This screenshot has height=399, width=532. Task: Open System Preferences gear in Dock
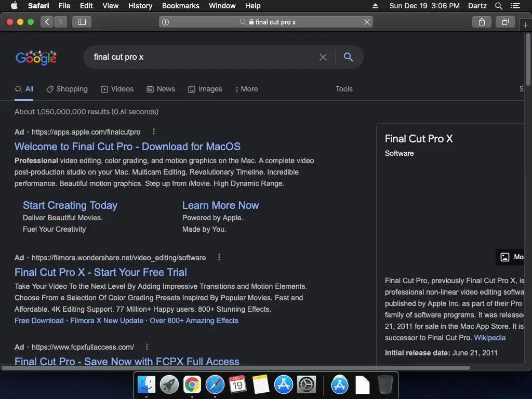tap(307, 384)
